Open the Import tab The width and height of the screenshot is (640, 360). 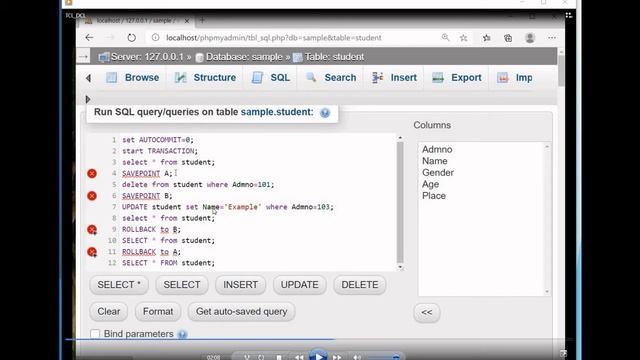click(x=515, y=78)
